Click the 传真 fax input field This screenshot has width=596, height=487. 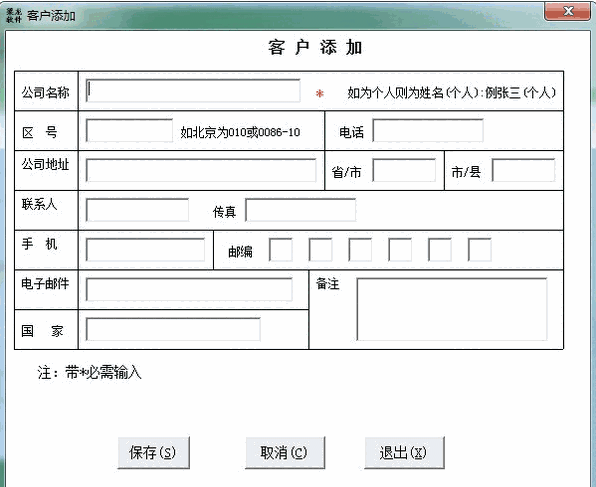point(301,210)
